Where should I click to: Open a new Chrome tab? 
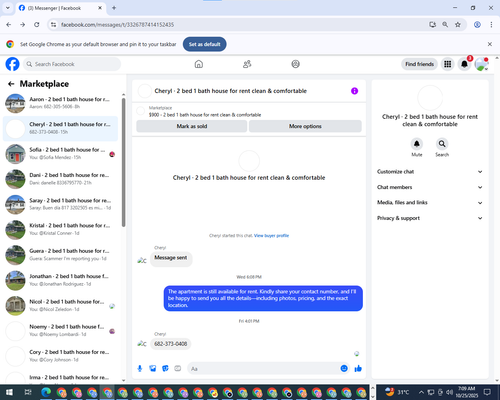(114, 8)
